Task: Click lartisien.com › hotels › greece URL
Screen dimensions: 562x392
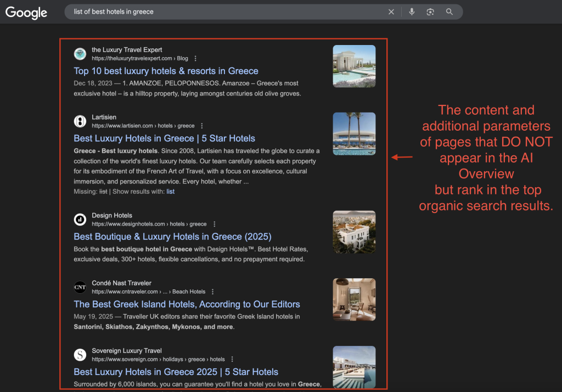Action: [x=143, y=126]
